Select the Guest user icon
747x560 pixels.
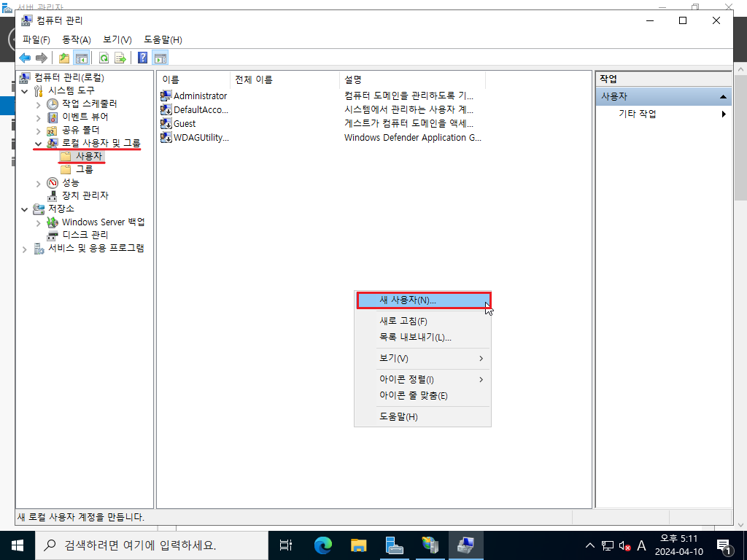click(166, 123)
